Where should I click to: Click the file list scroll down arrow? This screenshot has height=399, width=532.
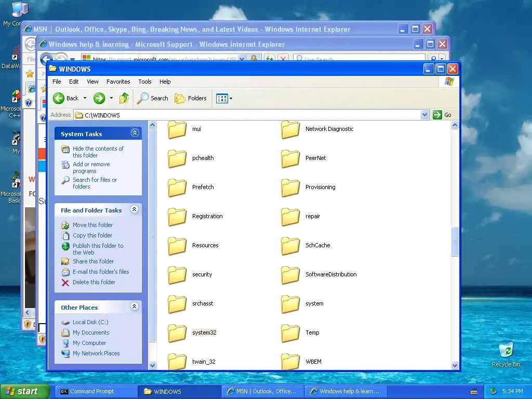click(x=455, y=365)
